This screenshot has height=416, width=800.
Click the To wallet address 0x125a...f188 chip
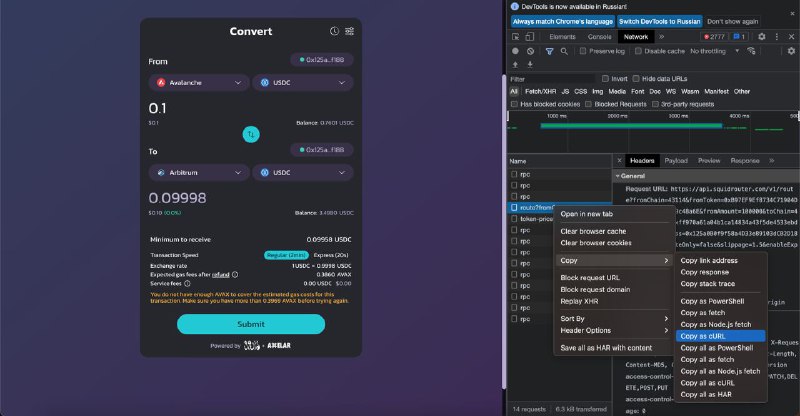321,150
